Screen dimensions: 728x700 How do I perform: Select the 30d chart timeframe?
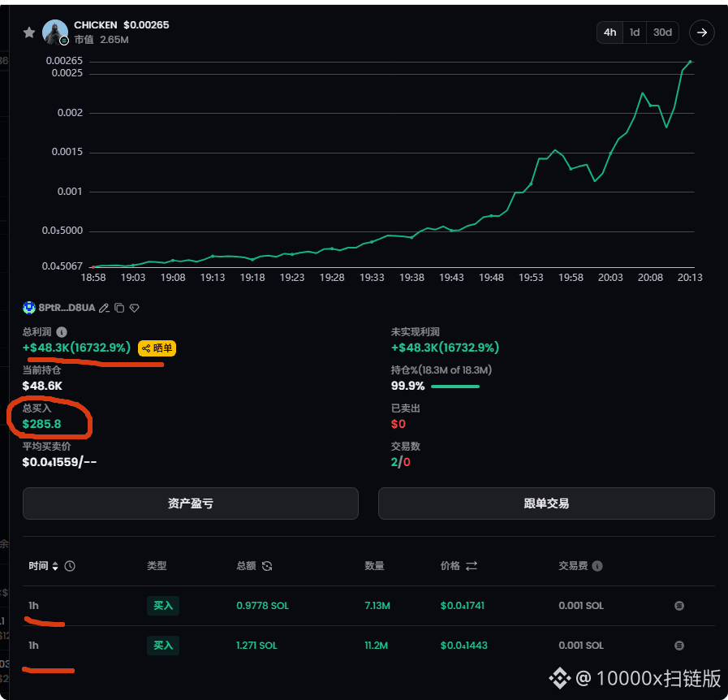pyautogui.click(x=662, y=32)
